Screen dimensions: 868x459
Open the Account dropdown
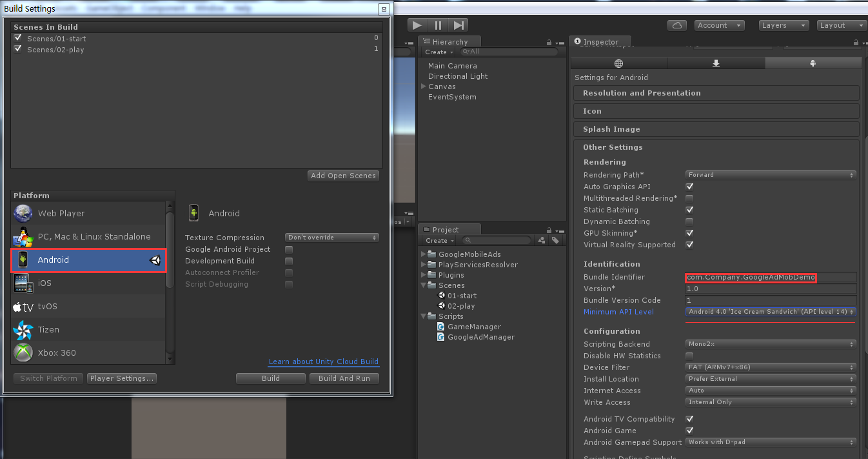click(720, 25)
